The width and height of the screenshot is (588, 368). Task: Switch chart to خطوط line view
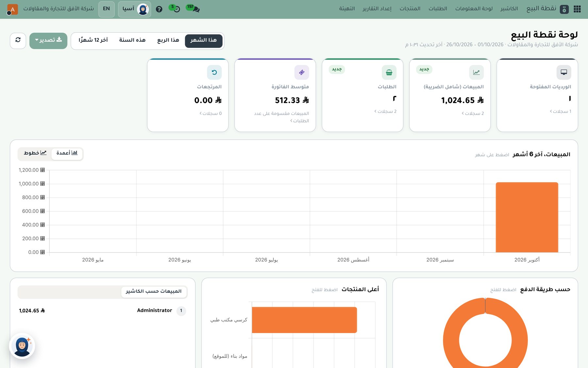tap(35, 153)
